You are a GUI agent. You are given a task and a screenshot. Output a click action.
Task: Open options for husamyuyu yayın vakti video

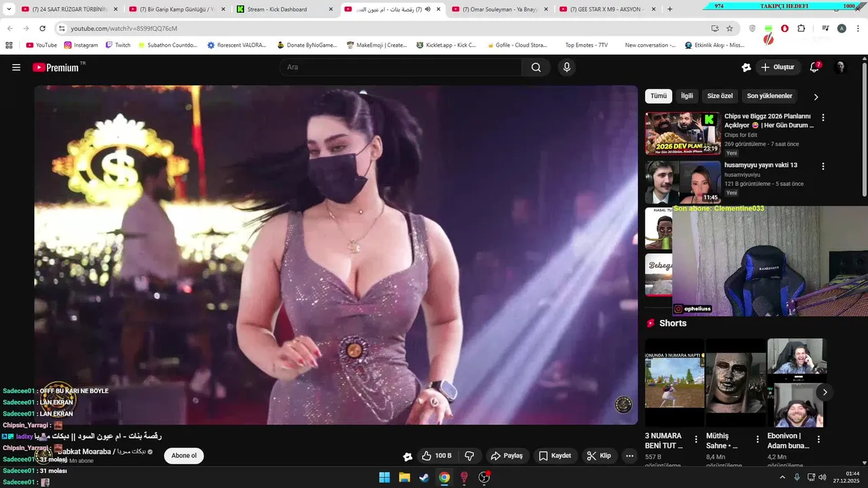(x=823, y=166)
